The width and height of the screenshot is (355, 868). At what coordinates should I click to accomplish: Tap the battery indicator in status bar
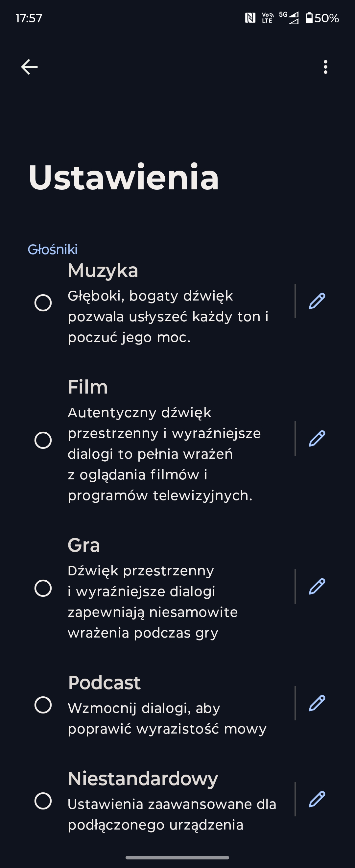322,18
